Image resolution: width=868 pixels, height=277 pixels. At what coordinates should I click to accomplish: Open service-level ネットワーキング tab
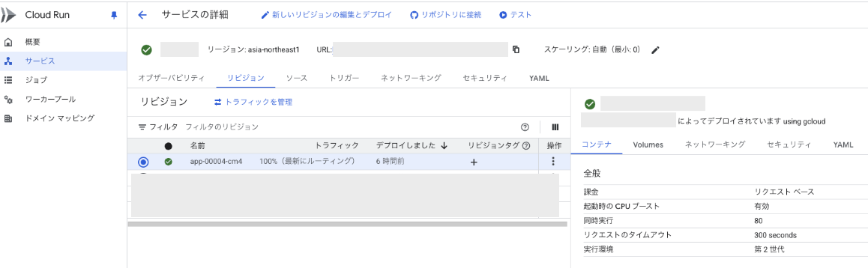[411, 78]
